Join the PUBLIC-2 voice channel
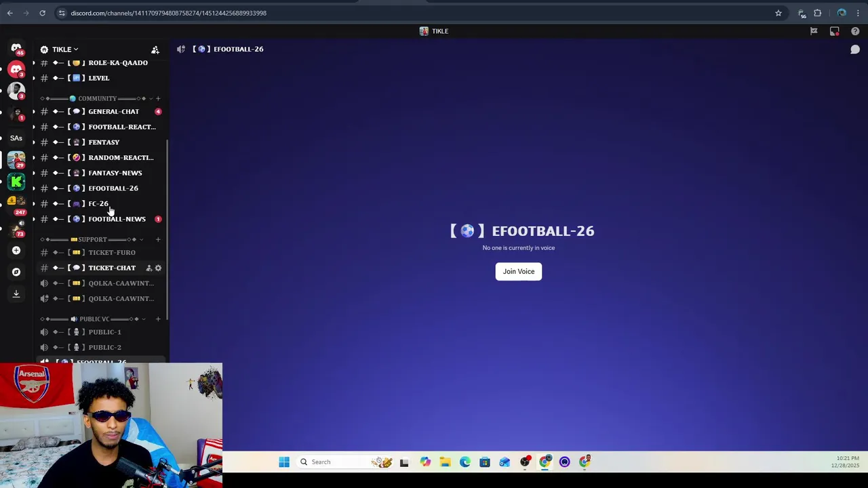Screen dimensions: 868x488 click(100, 347)
